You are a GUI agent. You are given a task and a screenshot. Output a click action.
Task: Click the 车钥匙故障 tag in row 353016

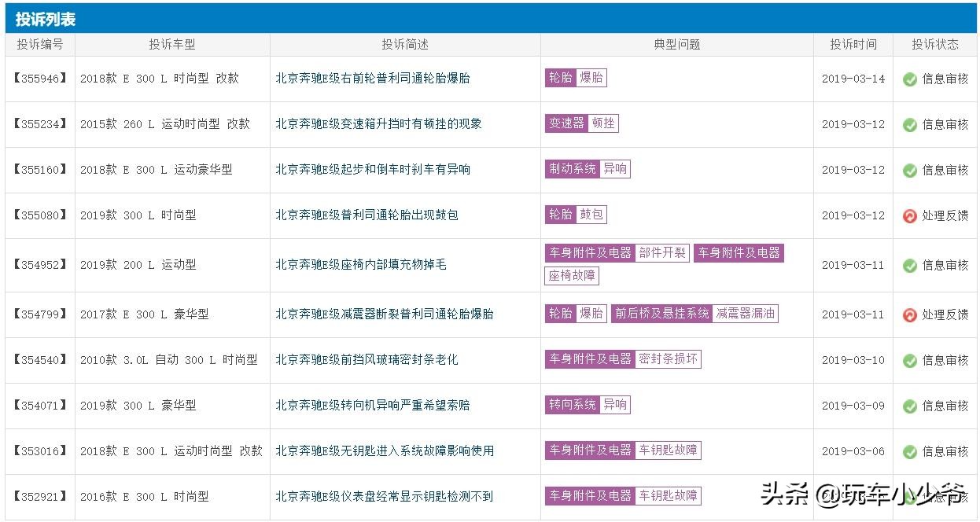(x=669, y=450)
